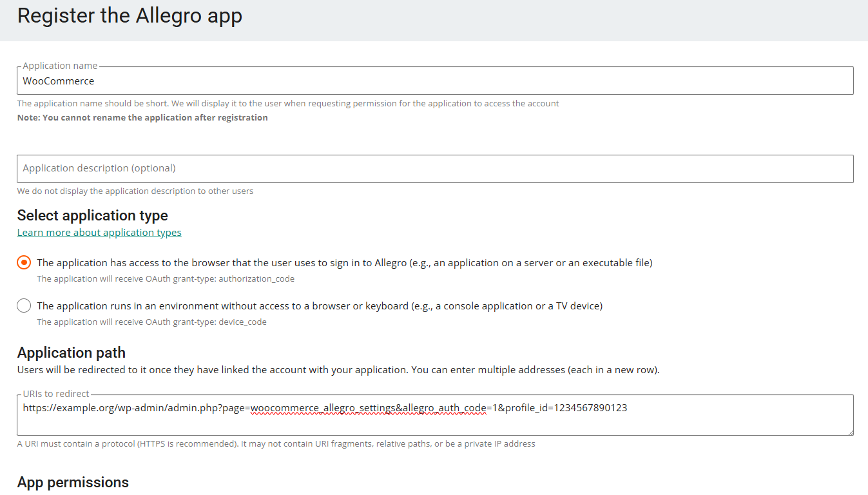
Task: Click the Select application type heading
Action: 92,215
